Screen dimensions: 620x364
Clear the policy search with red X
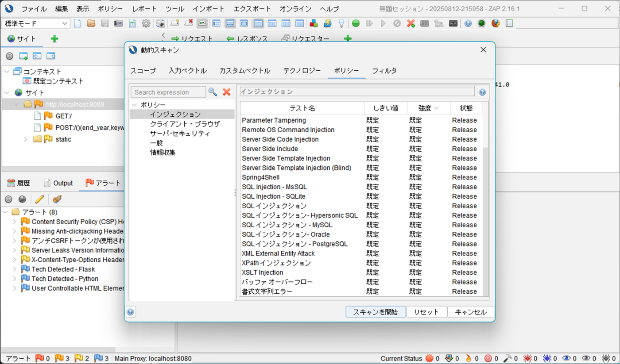[x=227, y=92]
